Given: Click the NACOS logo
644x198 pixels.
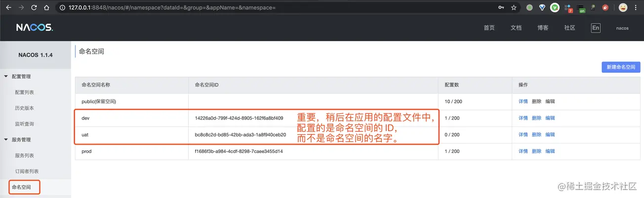Looking at the screenshot, I should coord(34,28).
